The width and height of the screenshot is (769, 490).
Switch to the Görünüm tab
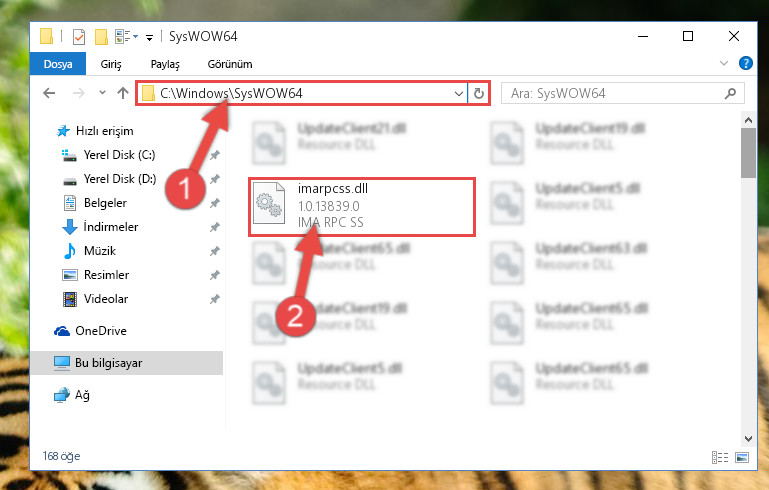pyautogui.click(x=230, y=64)
